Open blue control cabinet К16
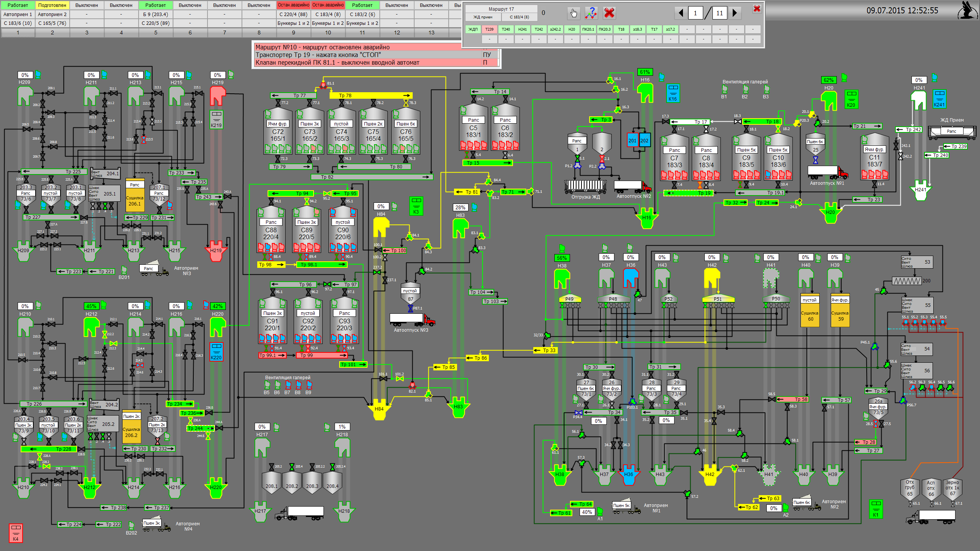Image resolution: width=980 pixels, height=551 pixels. (x=673, y=93)
